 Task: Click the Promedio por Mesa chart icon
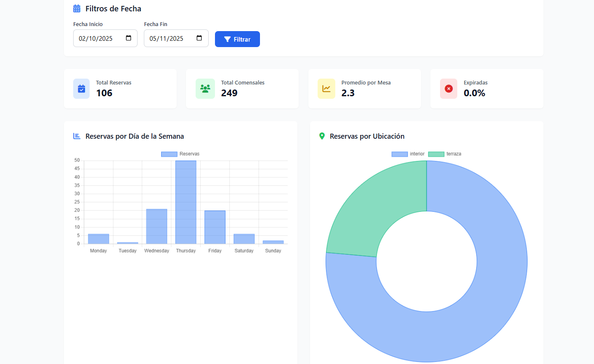(x=326, y=89)
